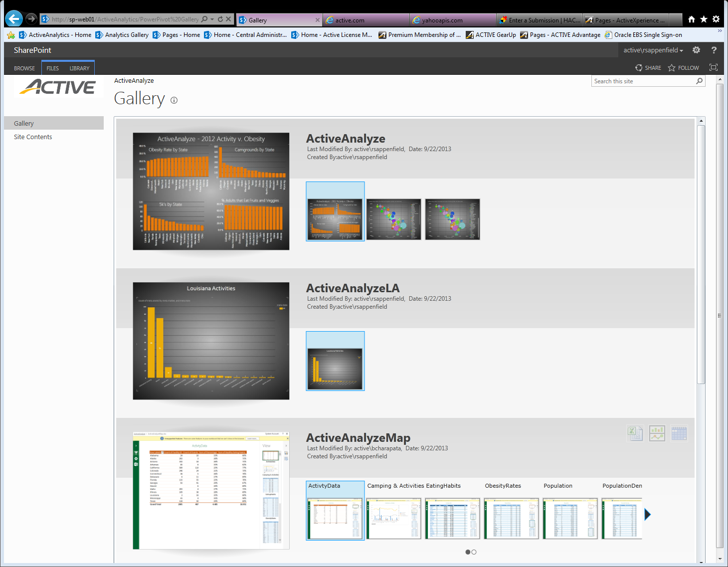Open ActiveAnalyzeMap calendar grid icon

click(x=679, y=433)
